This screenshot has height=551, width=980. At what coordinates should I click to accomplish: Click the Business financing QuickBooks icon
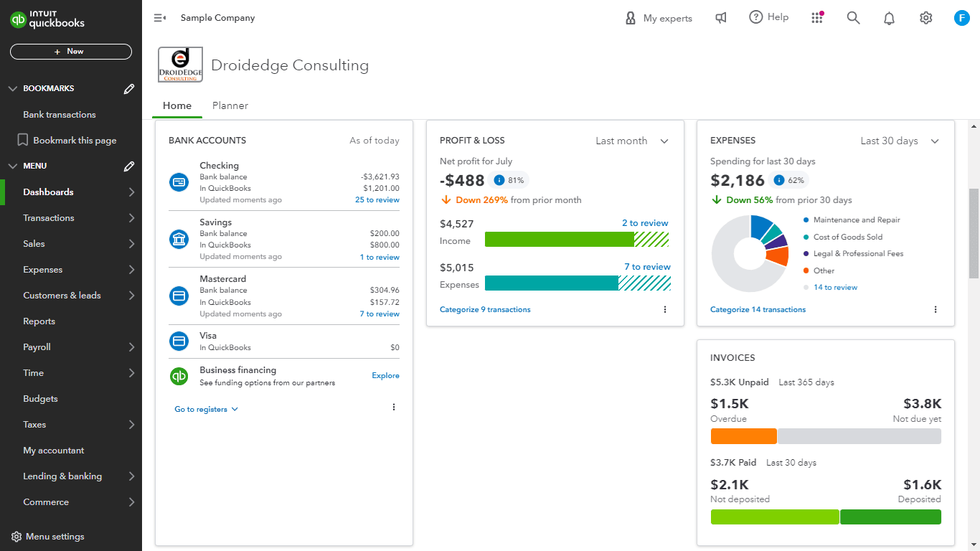coord(179,376)
